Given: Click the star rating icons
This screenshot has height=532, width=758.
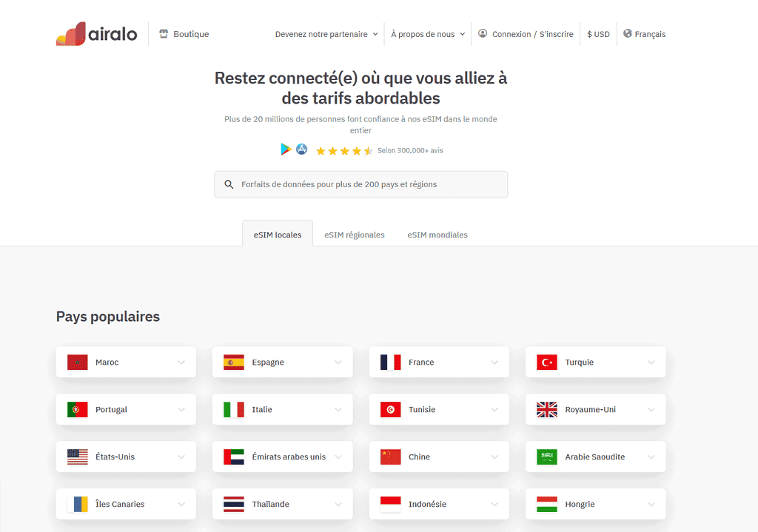Looking at the screenshot, I should [x=344, y=151].
